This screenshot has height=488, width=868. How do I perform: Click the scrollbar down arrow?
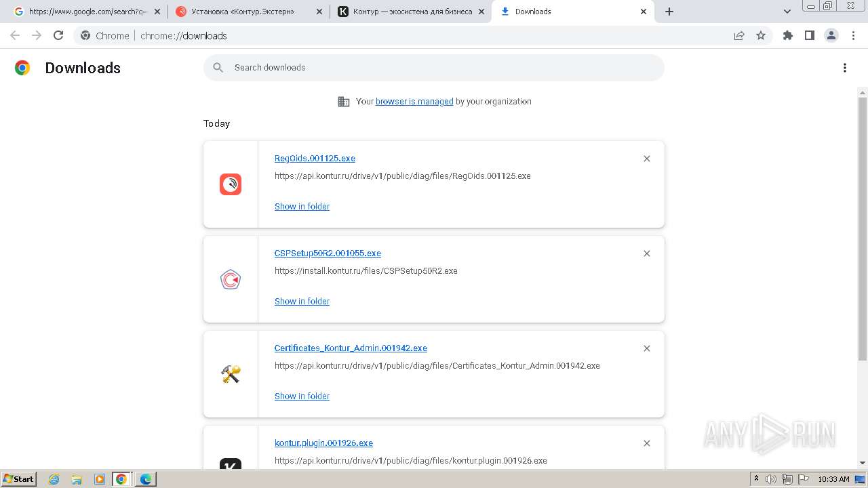coord(863,463)
